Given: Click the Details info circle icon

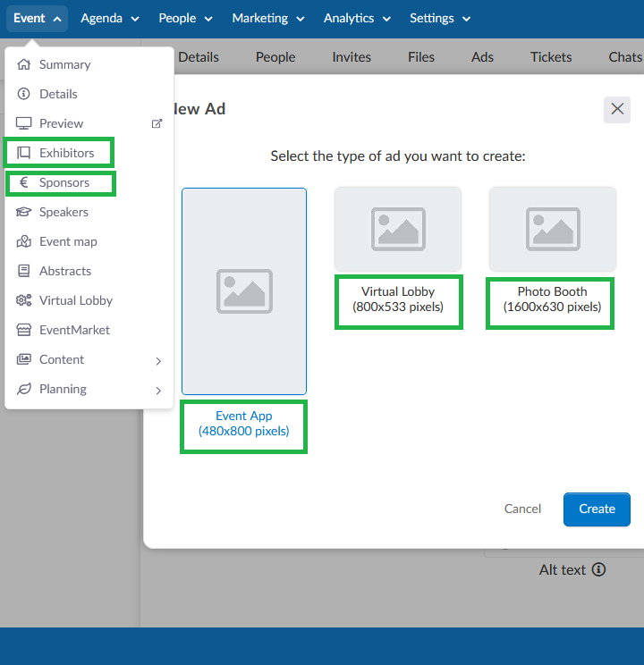Looking at the screenshot, I should tap(24, 94).
